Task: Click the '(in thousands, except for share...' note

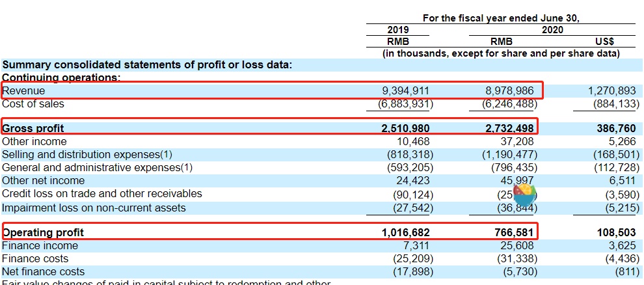Action: tap(501, 53)
